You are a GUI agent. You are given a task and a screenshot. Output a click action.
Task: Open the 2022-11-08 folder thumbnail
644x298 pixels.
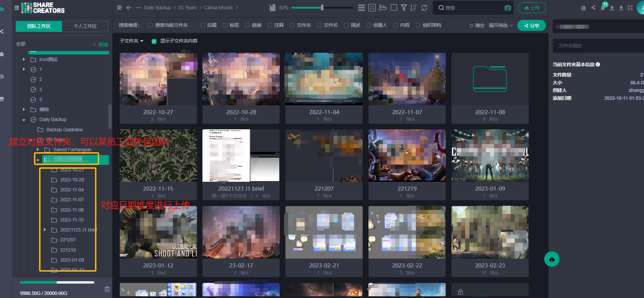(490, 79)
